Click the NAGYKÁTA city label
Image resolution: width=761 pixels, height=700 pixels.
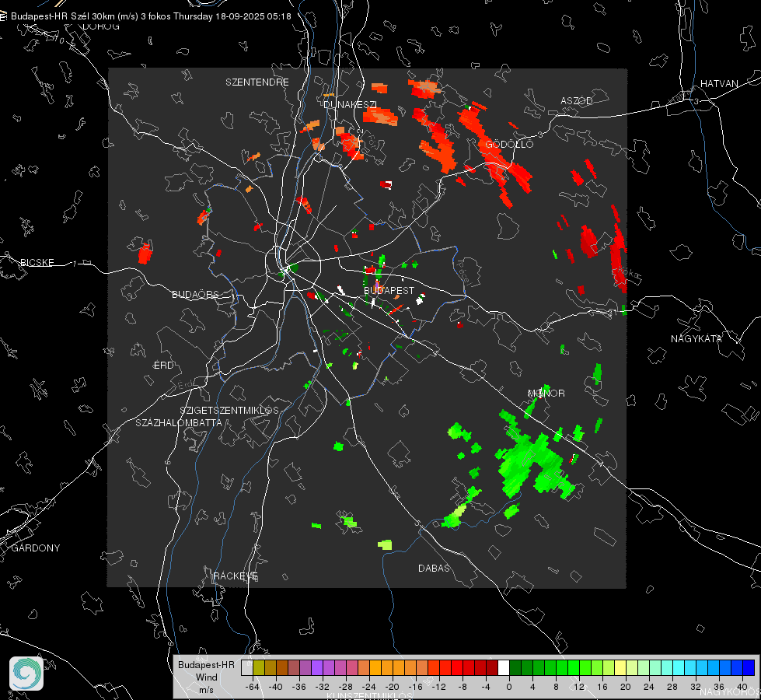(696, 338)
